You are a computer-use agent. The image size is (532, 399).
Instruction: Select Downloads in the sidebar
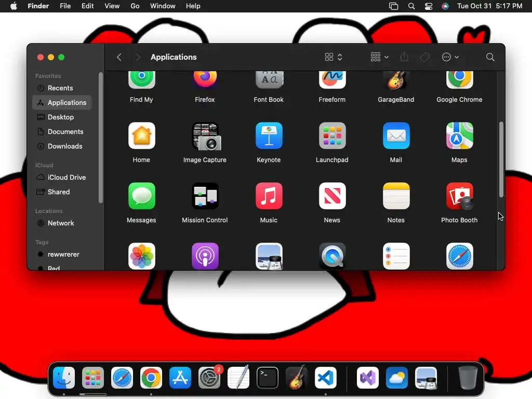pos(62,146)
